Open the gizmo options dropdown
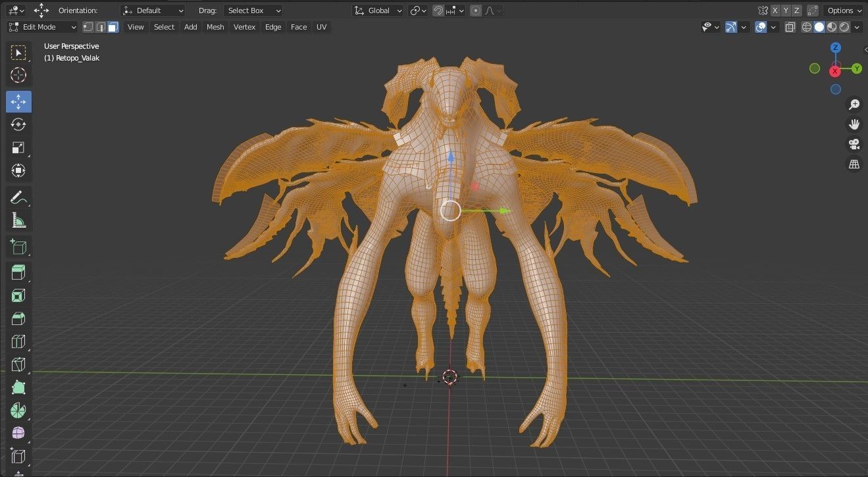The image size is (868, 477). 744,27
